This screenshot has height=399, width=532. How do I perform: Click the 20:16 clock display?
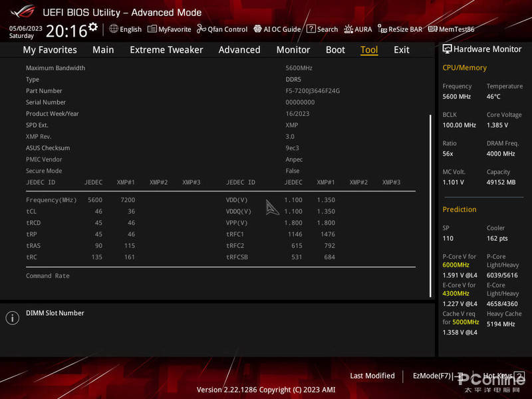pyautogui.click(x=67, y=31)
